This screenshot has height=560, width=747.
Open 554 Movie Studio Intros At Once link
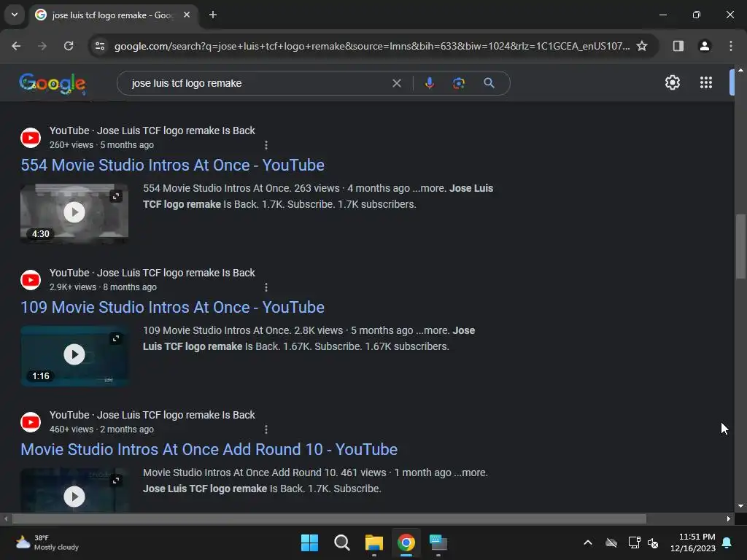coord(172,166)
